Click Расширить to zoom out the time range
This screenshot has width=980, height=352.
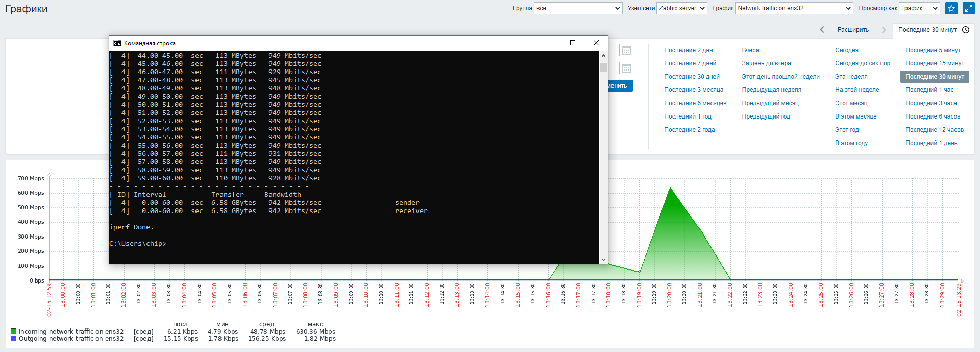tap(853, 30)
